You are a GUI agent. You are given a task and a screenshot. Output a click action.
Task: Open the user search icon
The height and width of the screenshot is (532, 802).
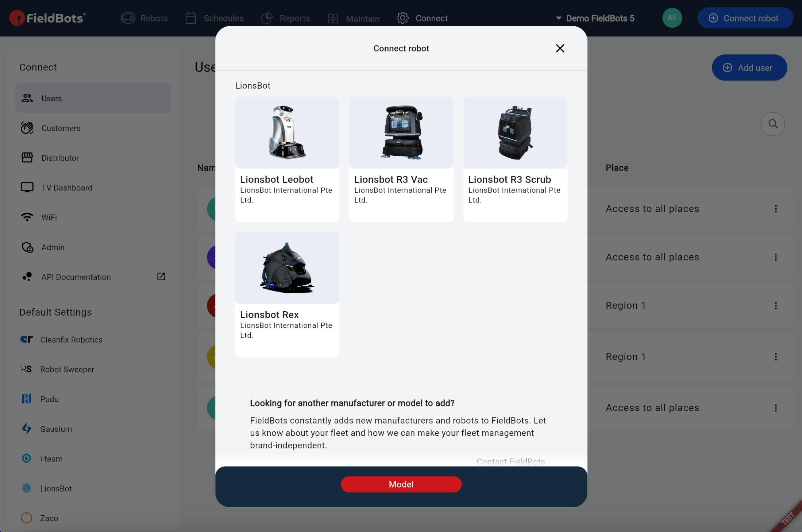tap(773, 124)
